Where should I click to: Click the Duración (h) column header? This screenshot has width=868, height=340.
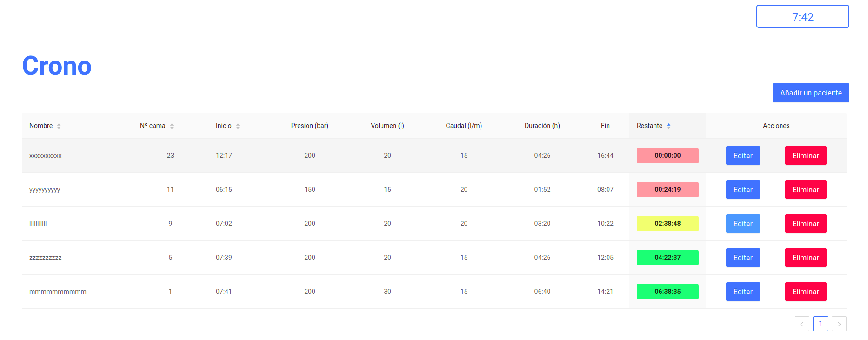[x=542, y=126]
